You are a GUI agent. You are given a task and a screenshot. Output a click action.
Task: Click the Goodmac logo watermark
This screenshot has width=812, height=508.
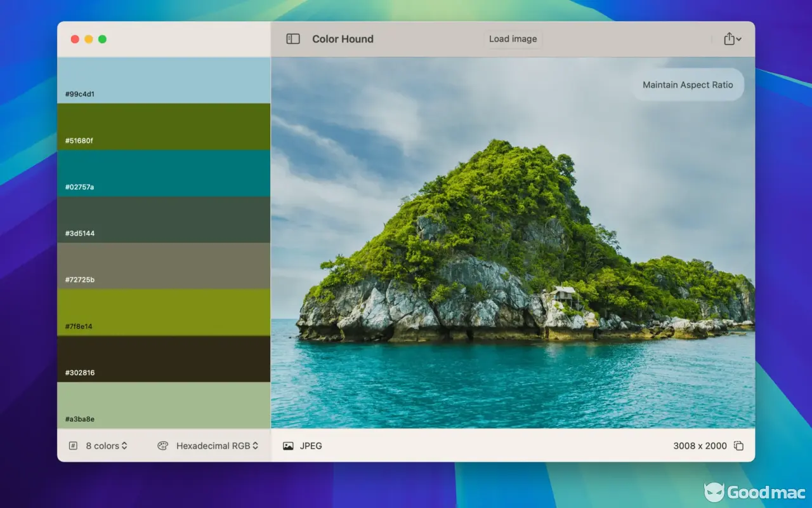[x=754, y=492]
